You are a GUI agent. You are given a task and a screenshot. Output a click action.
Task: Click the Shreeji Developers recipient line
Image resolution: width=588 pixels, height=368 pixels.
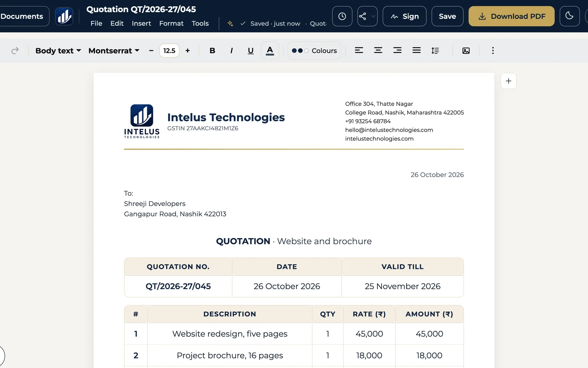tap(155, 204)
